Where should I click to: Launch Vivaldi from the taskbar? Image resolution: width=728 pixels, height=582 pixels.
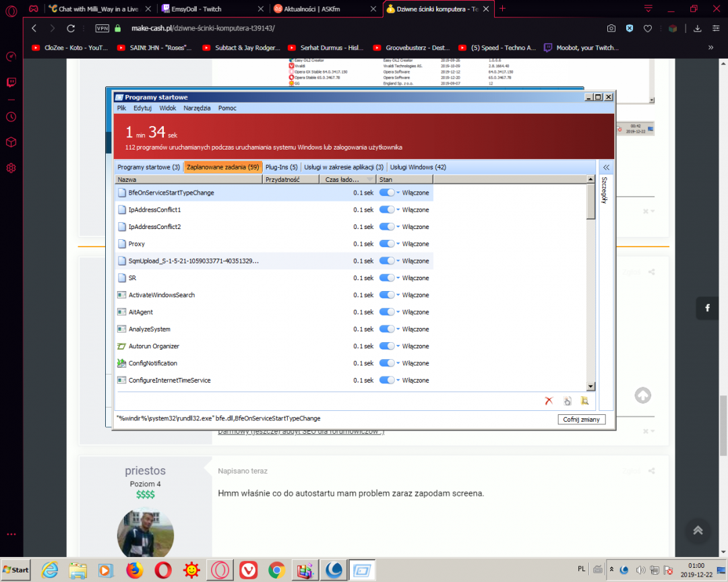[249, 570]
